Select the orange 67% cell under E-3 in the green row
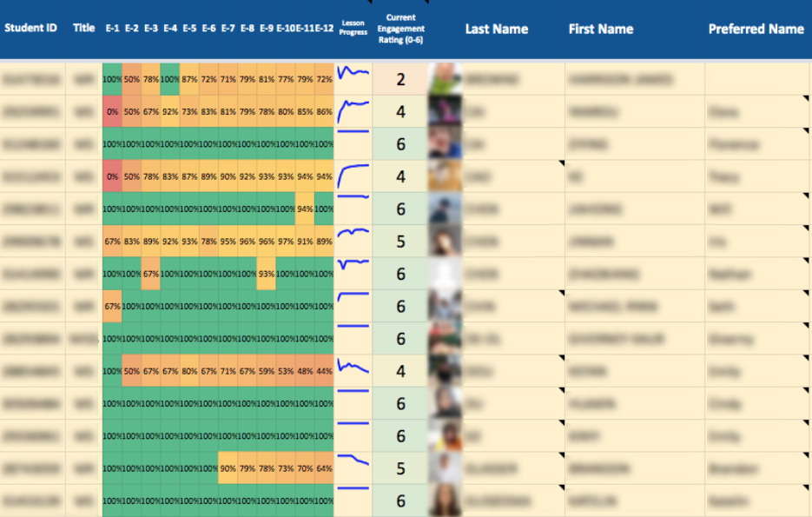The image size is (812, 517). tap(151, 274)
